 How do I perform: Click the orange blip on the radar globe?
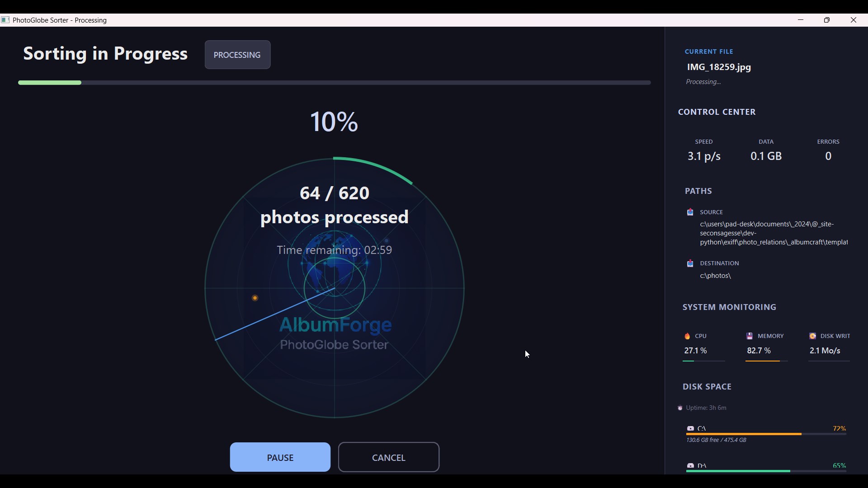[255, 298]
